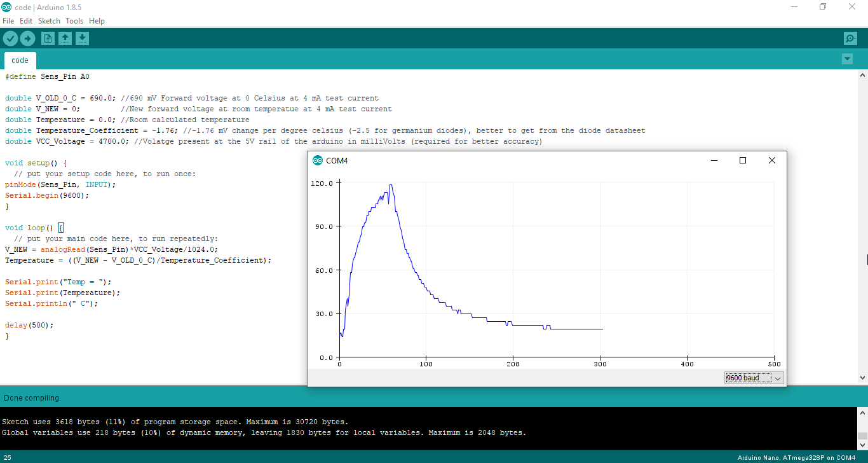Click the 'Global variables use 218 bytes' console line
Screen dimensions: 868x463
coord(264,432)
